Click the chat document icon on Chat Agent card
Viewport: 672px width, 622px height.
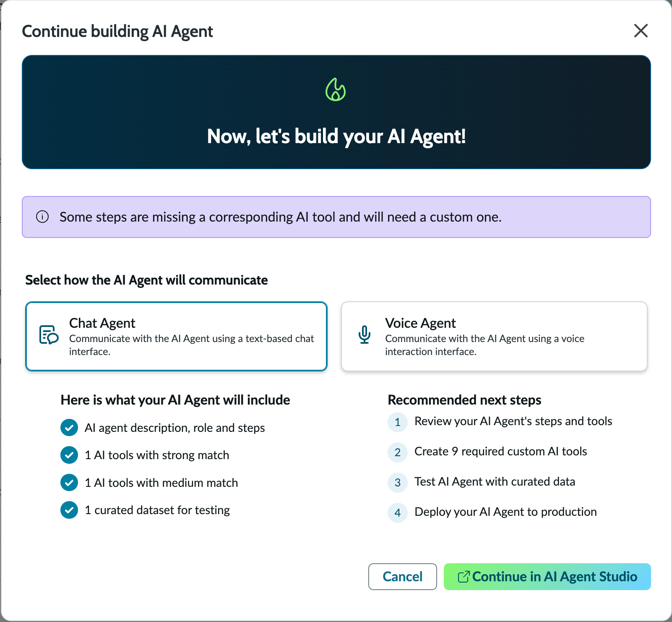[x=49, y=335]
